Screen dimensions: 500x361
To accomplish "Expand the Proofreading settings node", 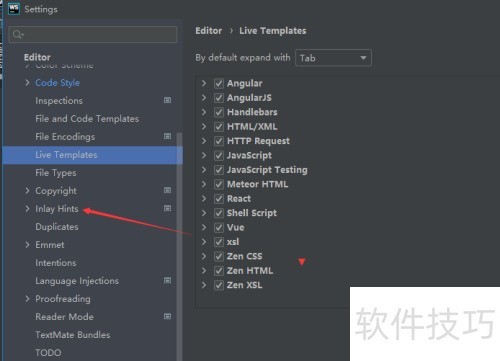I will (27, 298).
